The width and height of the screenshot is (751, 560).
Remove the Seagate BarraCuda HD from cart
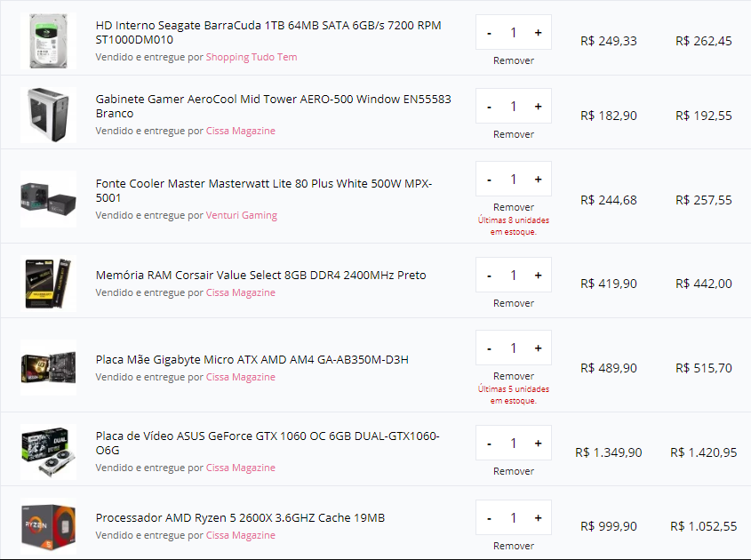pyautogui.click(x=514, y=60)
